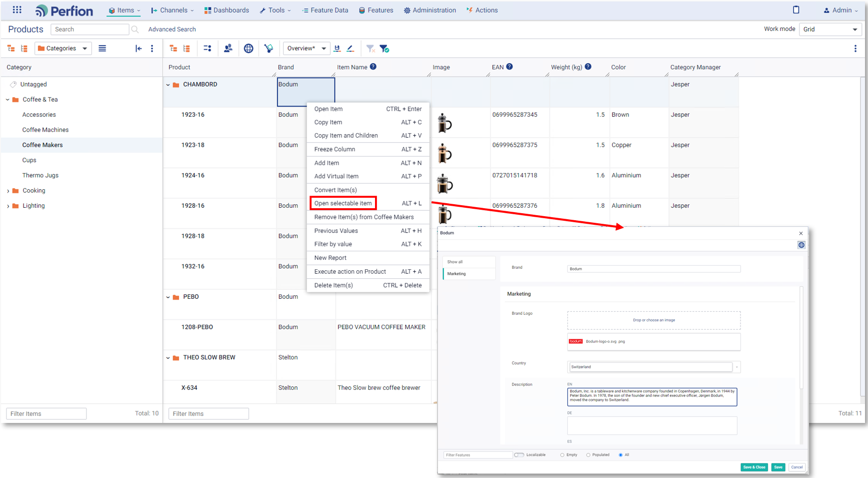Choose Freeze Column in context menu
The width and height of the screenshot is (868, 478).
click(368, 149)
